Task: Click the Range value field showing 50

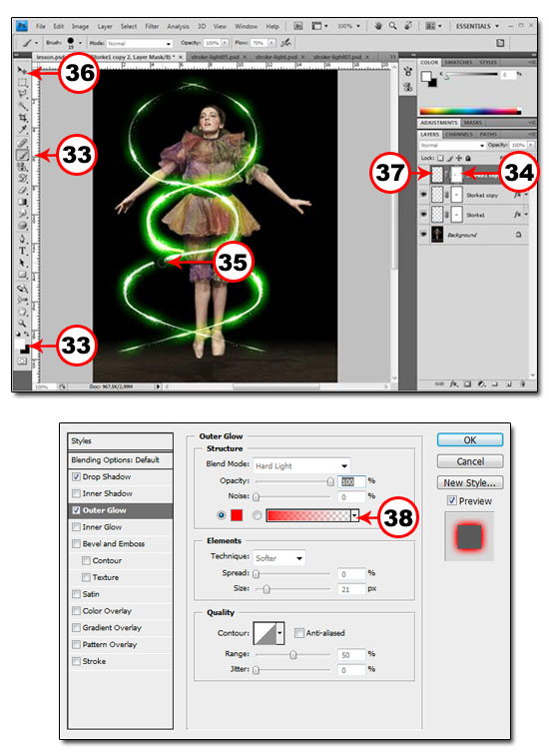Action: point(351,655)
